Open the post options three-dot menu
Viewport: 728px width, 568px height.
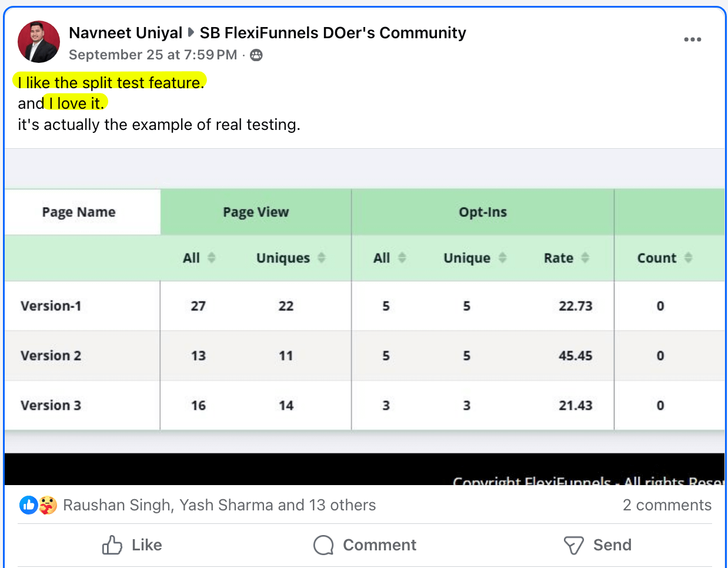[x=693, y=39]
